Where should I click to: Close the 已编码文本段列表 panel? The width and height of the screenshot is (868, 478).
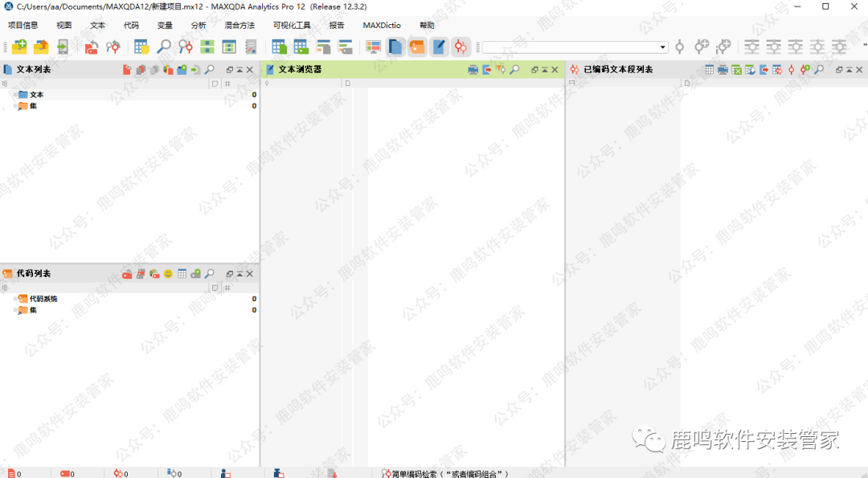(860, 70)
